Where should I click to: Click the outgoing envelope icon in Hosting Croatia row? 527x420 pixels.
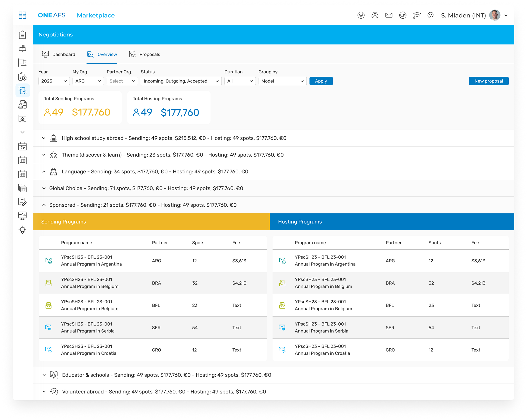click(282, 350)
